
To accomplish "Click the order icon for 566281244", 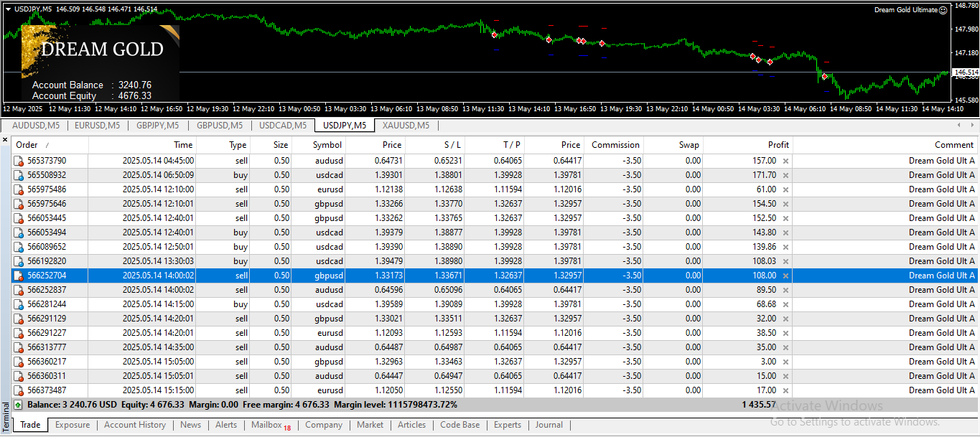I will [x=19, y=304].
